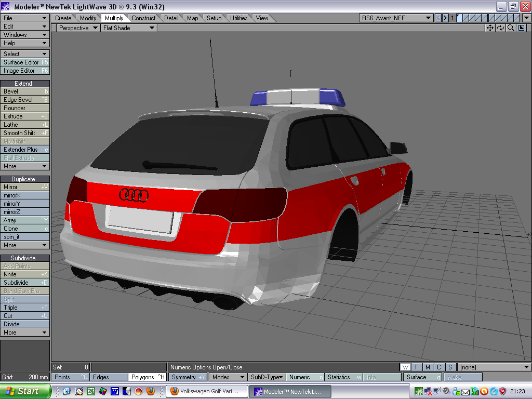
Task: Activate the Rounder tool
Action: coord(25,108)
